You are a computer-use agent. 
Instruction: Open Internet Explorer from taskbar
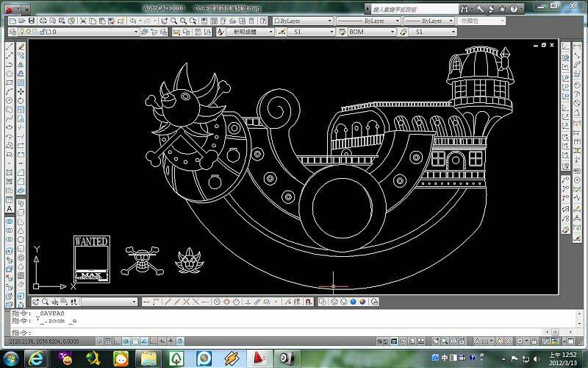click(36, 358)
